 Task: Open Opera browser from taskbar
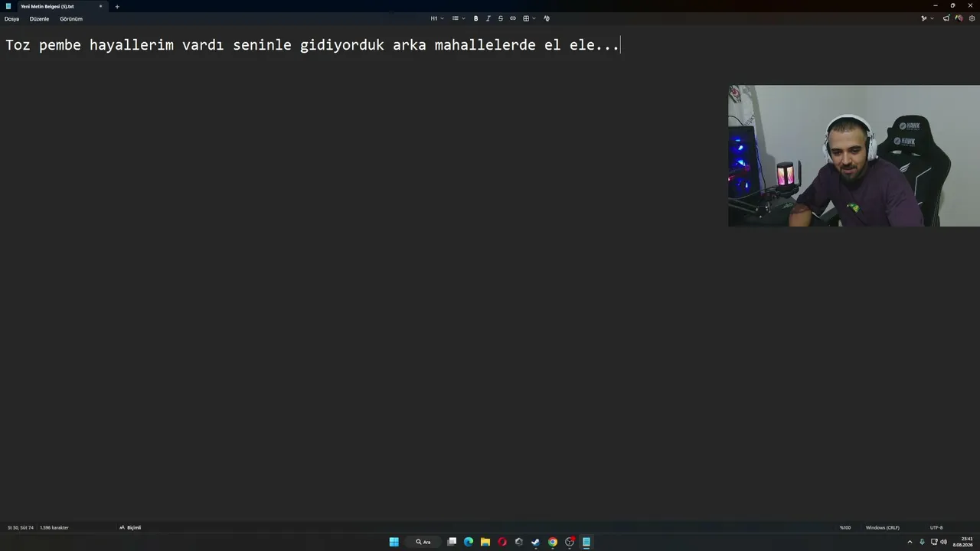point(502,542)
